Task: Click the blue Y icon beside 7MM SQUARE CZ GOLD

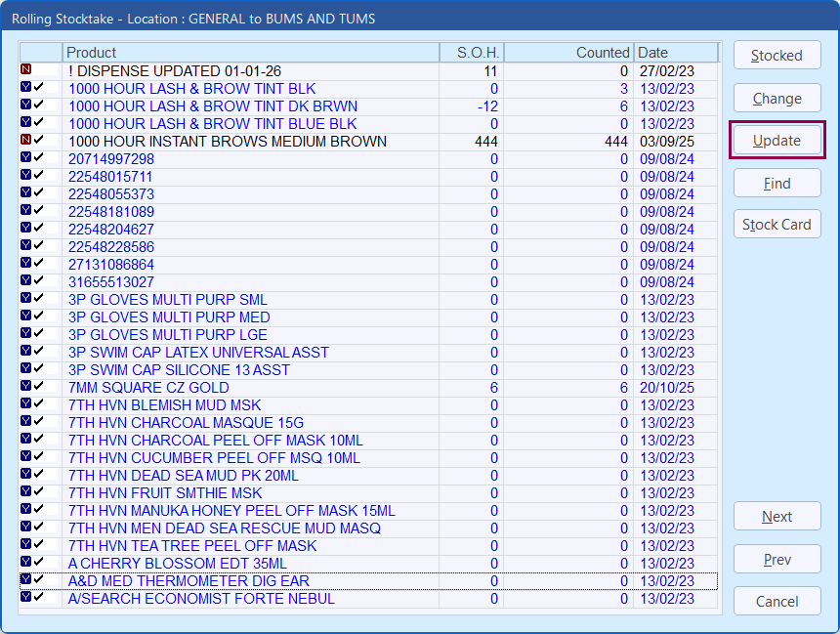Action: tap(26, 387)
